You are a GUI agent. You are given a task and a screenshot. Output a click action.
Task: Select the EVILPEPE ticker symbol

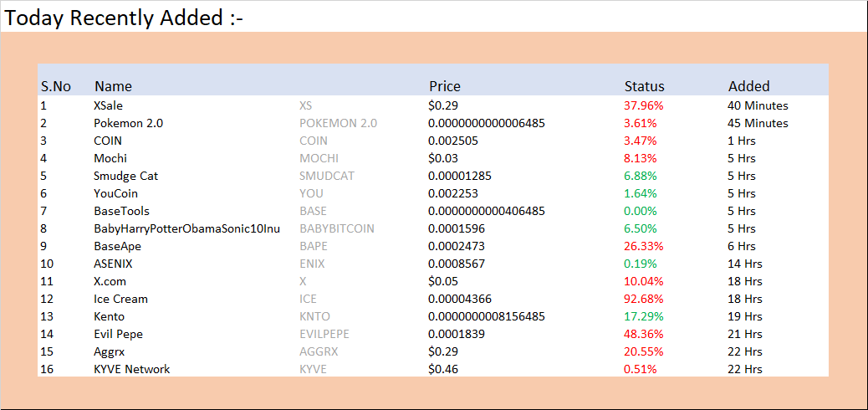(324, 334)
